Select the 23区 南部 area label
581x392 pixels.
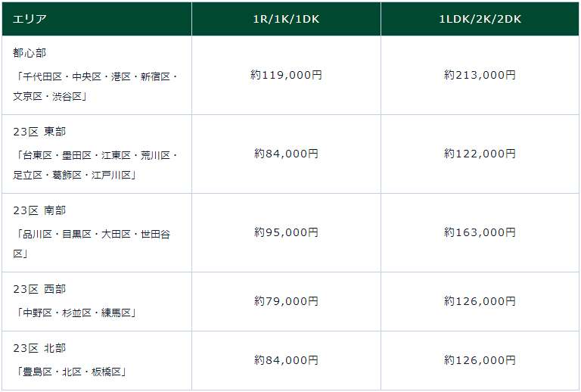click(39, 210)
